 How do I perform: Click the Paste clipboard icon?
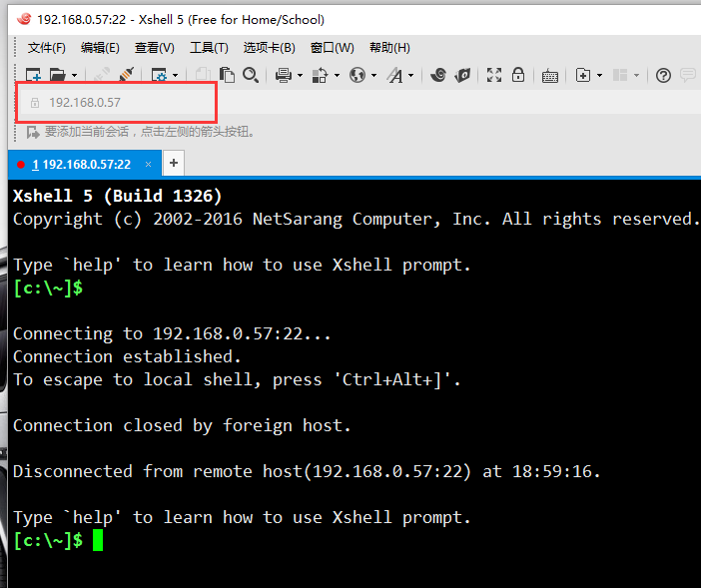(x=227, y=75)
